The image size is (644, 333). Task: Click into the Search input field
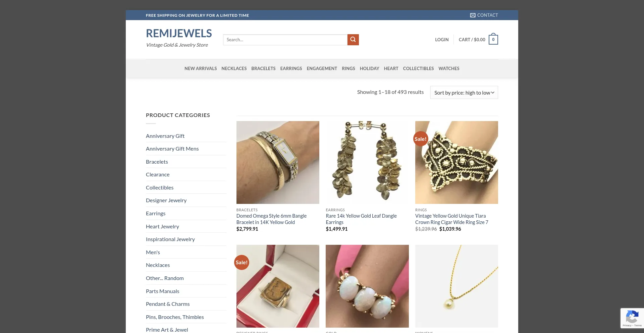point(285,40)
